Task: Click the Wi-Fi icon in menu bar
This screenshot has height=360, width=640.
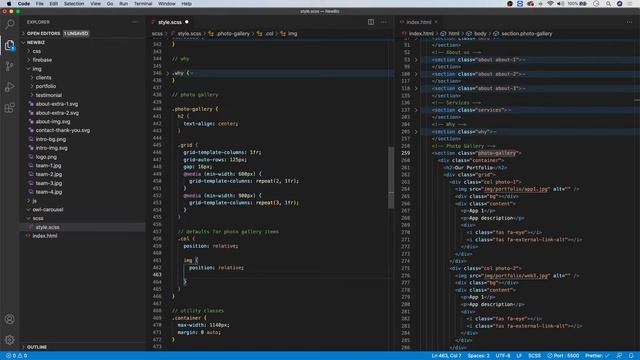Action: 550,4
